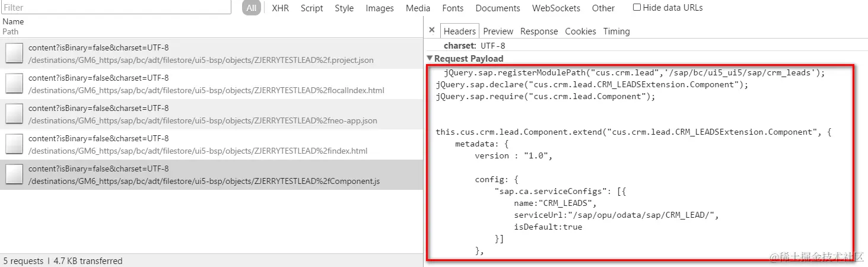Click file icon of neo-app.json request

click(14, 115)
